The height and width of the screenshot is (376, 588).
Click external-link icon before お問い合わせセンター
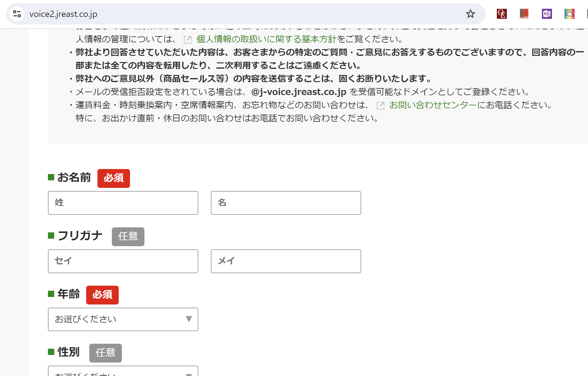381,105
